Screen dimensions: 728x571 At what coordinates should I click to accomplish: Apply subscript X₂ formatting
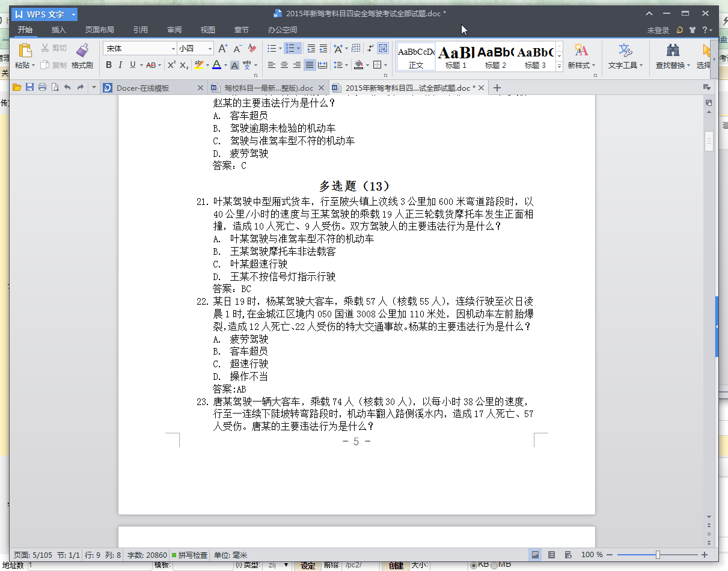(185, 66)
